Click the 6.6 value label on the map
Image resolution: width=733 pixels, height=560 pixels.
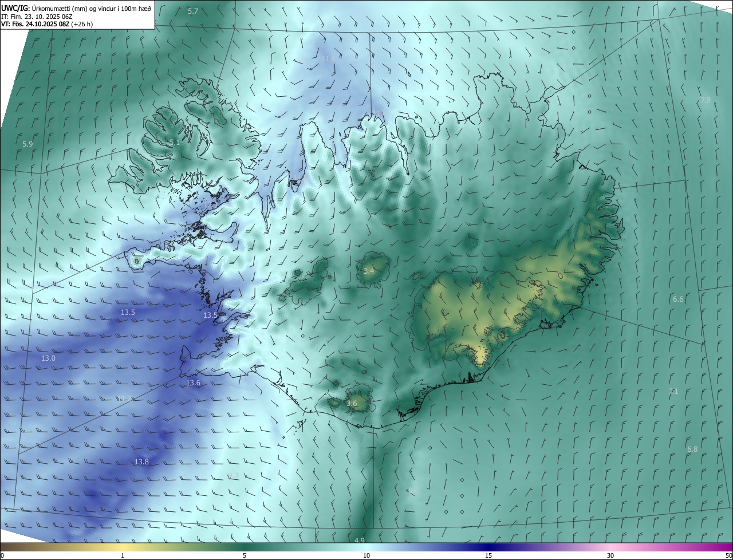pos(678,299)
